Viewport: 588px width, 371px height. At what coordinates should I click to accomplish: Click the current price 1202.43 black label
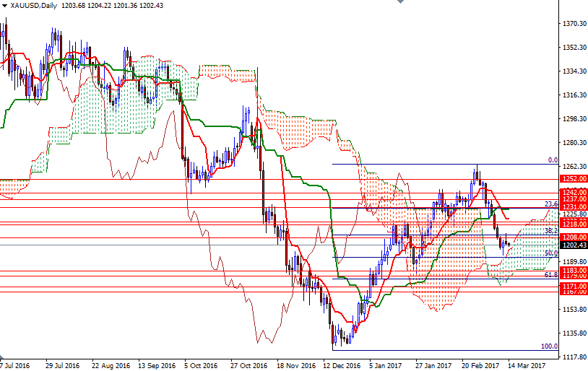574,245
